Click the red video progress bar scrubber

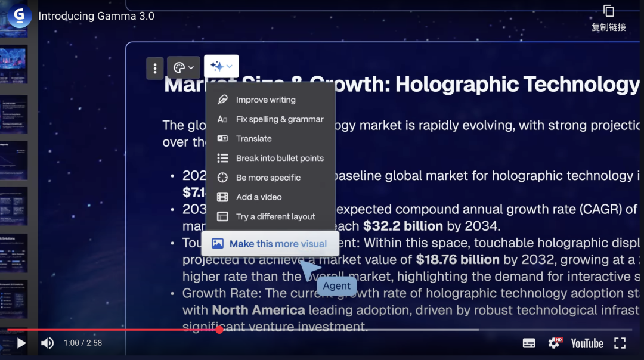[x=219, y=330]
